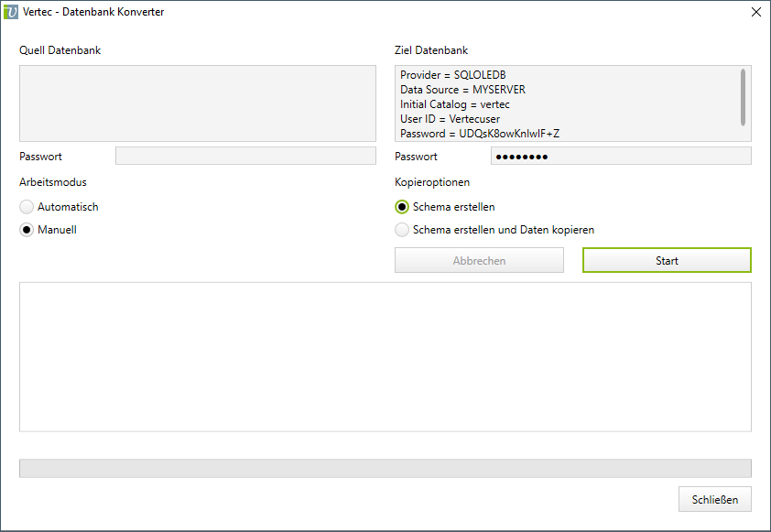771x532 pixels.
Task: Click the Vertec logo in title bar
Action: pos(12,13)
